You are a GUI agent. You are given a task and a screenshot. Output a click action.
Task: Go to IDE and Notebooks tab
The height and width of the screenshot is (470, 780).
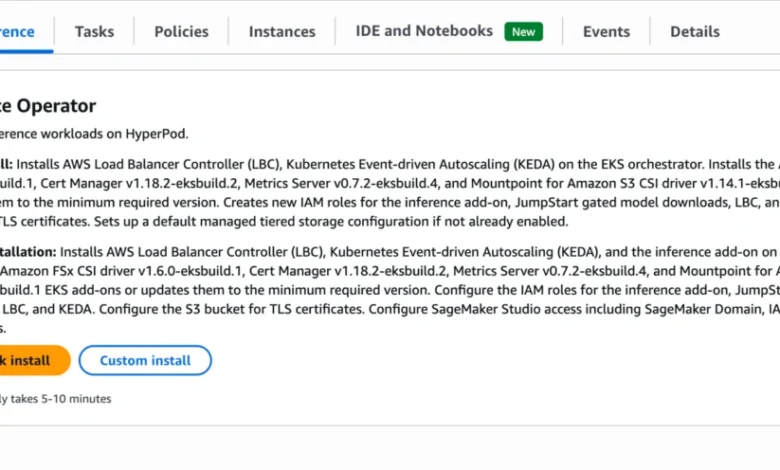pos(424,31)
